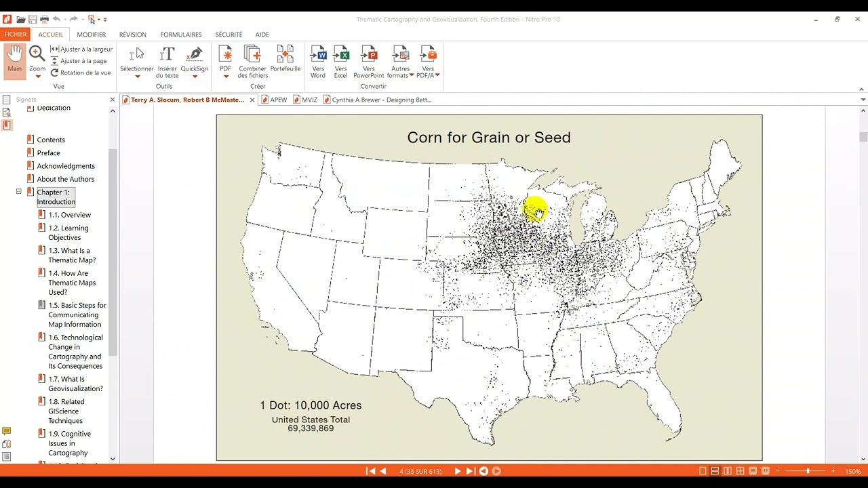Viewport: 868px width, 488px height.
Task: Go to 1.8. Related GIScience Techniques bookmark
Action: (66, 411)
